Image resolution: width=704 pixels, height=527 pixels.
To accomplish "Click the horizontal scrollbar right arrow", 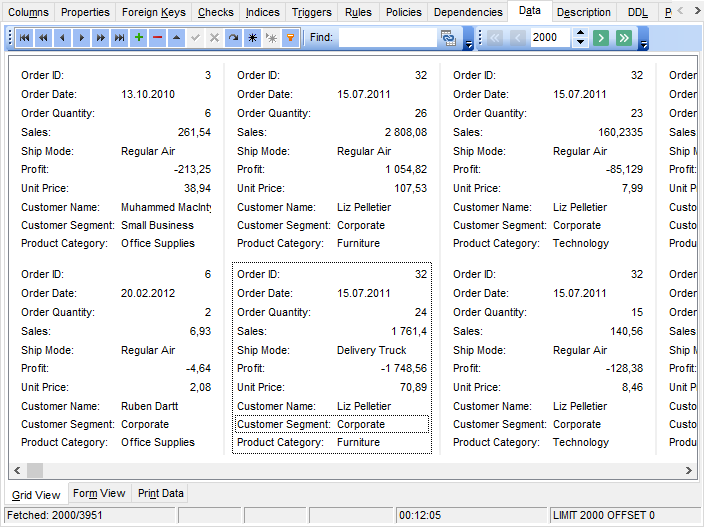I will coord(689,470).
